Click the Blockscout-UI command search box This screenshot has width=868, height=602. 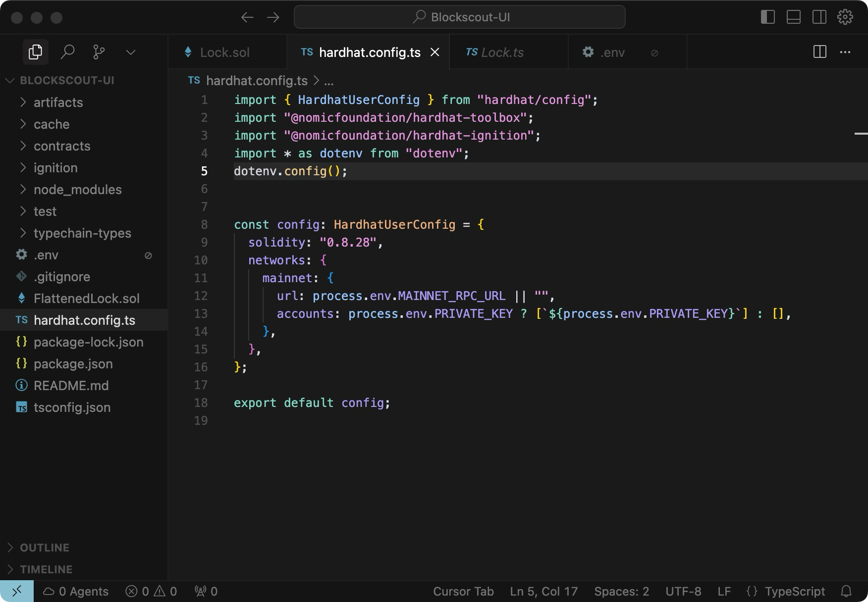(x=459, y=17)
